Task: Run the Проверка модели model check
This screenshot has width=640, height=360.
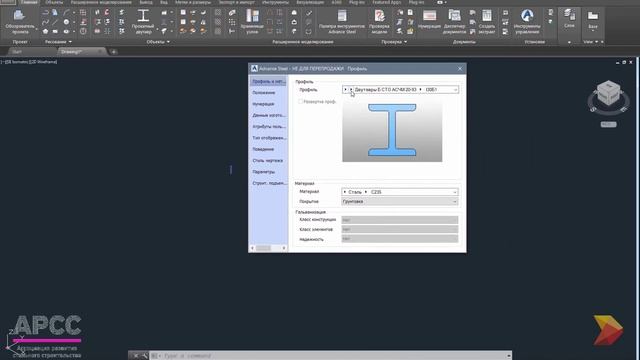Action: point(379,22)
